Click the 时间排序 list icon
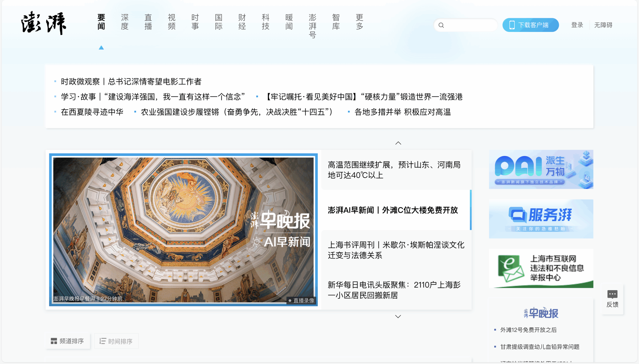This screenshot has width=639, height=364. pos(103,341)
